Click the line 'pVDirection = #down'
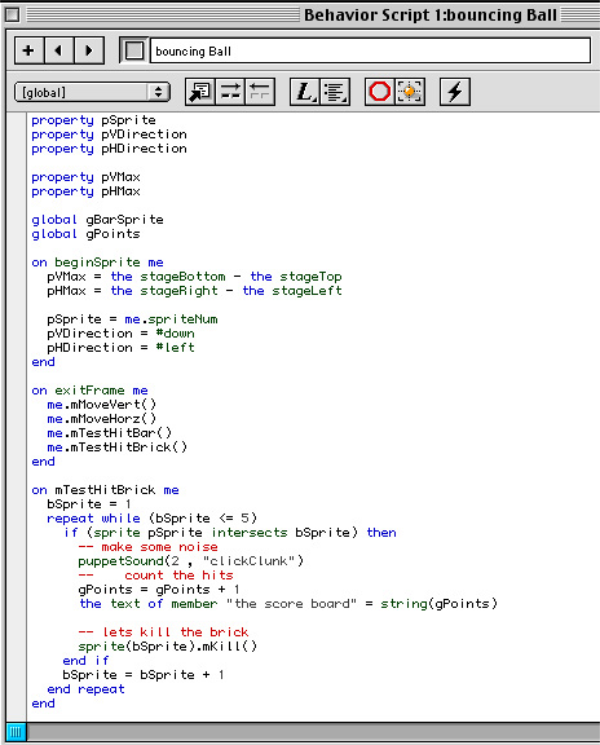600x745 pixels. click(121, 334)
